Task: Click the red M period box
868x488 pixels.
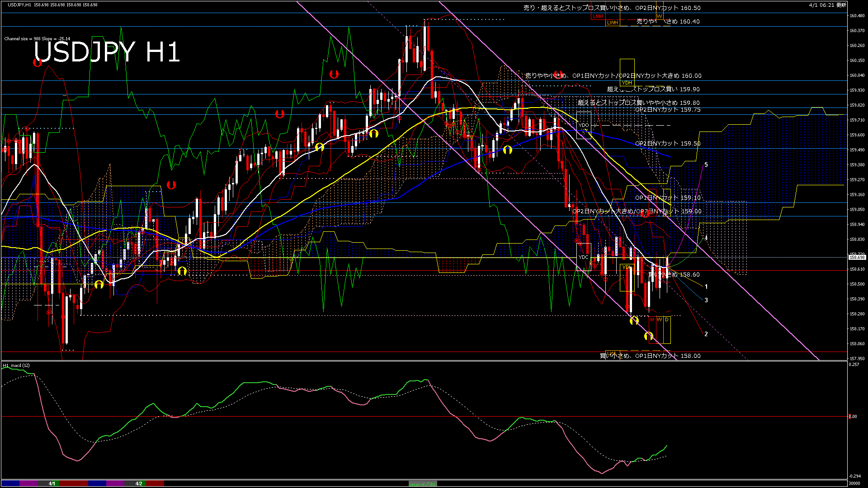Action: [652, 320]
